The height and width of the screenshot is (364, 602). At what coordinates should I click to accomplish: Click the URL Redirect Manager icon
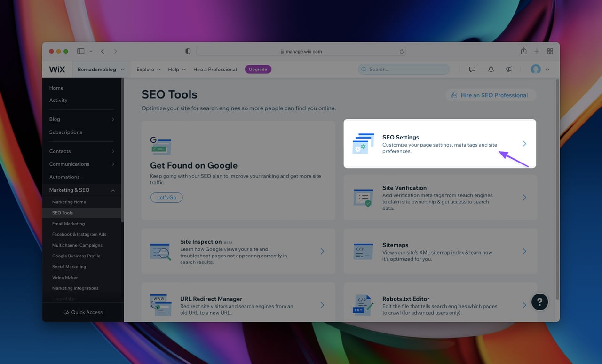161,305
